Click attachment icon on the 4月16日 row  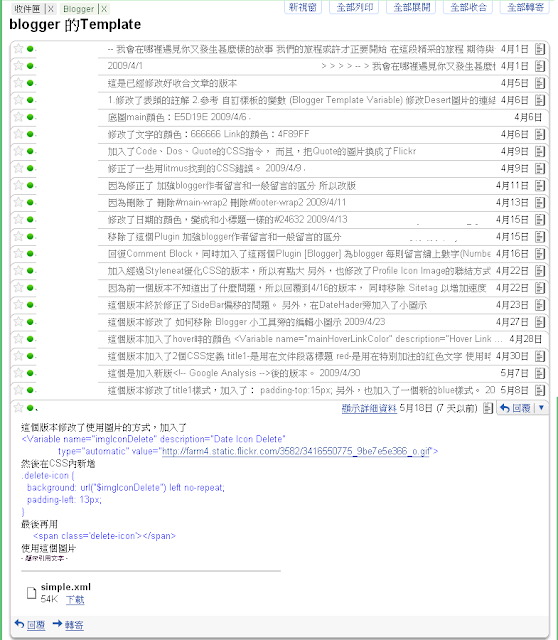(x=540, y=254)
